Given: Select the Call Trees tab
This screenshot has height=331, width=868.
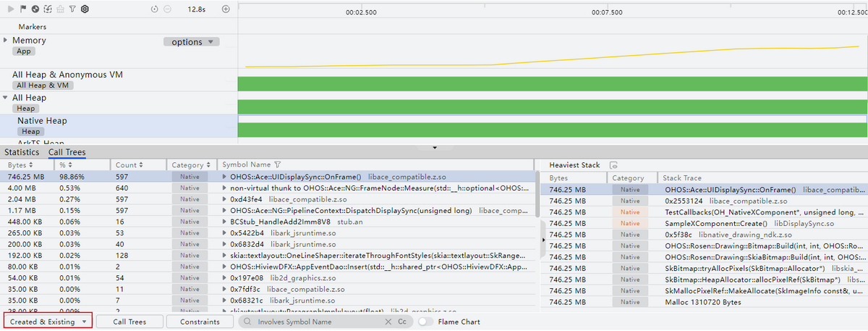Looking at the screenshot, I should pos(67,153).
